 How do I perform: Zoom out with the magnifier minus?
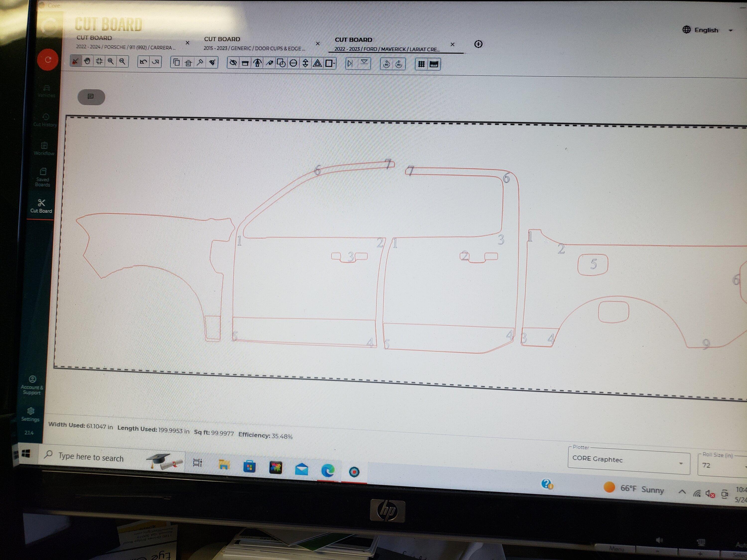click(x=122, y=61)
